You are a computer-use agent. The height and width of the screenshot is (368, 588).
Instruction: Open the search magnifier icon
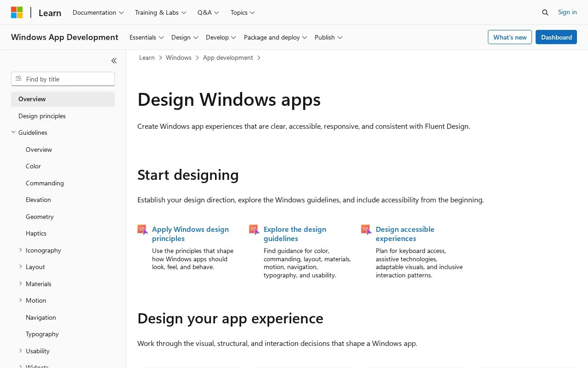[545, 12]
